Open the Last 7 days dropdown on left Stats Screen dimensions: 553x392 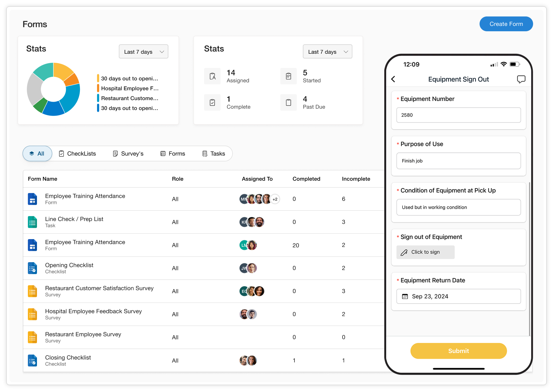(143, 51)
